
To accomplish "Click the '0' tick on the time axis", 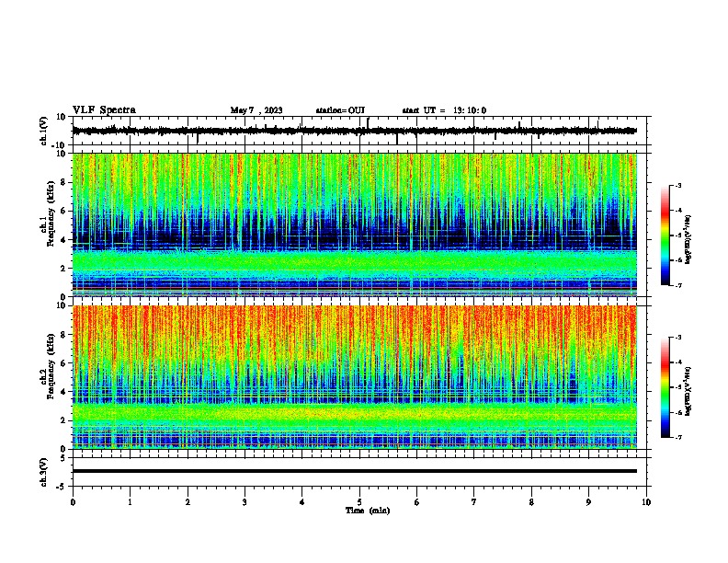I will click(x=73, y=502).
